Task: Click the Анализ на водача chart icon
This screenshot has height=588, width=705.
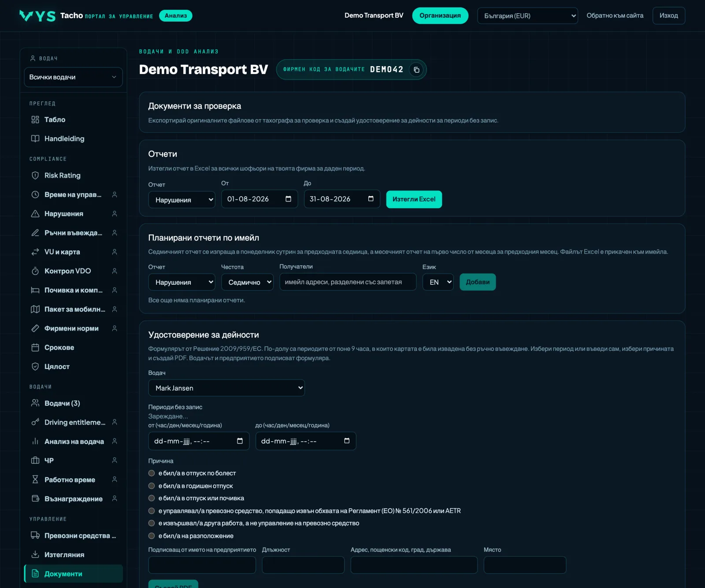Action: click(x=35, y=441)
